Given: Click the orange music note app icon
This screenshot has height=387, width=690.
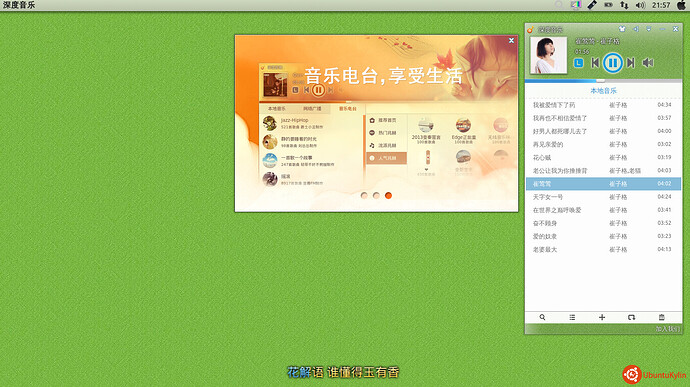Looking at the screenshot, I should (x=530, y=29).
